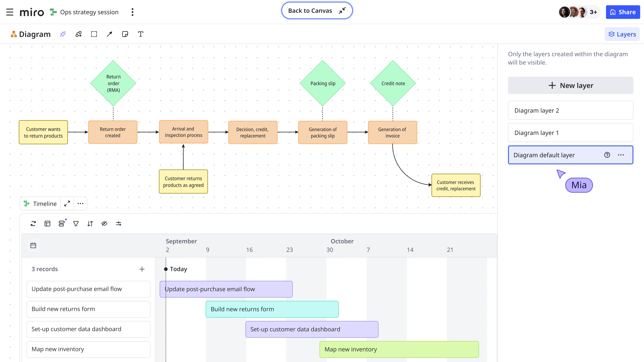Select Map new inventory record row
The width and height of the screenshot is (644, 362).
click(x=89, y=349)
